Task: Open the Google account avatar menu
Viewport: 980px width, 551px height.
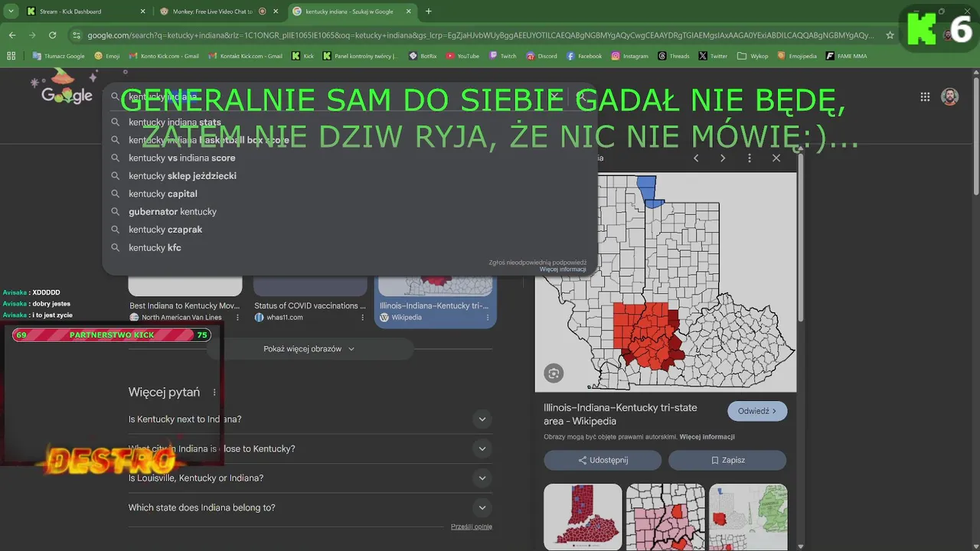Action: click(x=949, y=96)
